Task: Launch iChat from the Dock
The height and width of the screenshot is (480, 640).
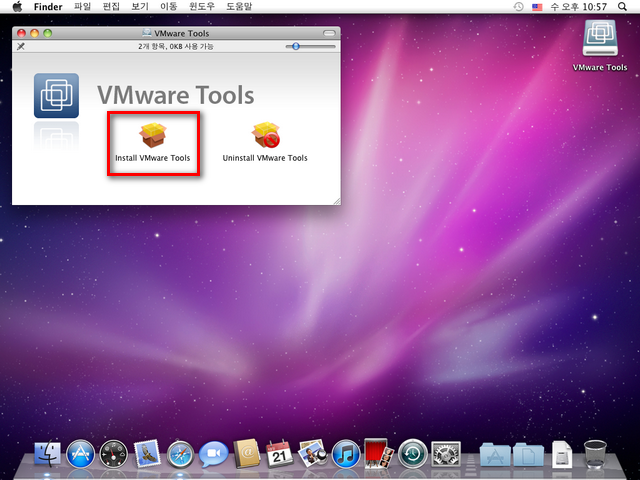Action: [x=213, y=454]
